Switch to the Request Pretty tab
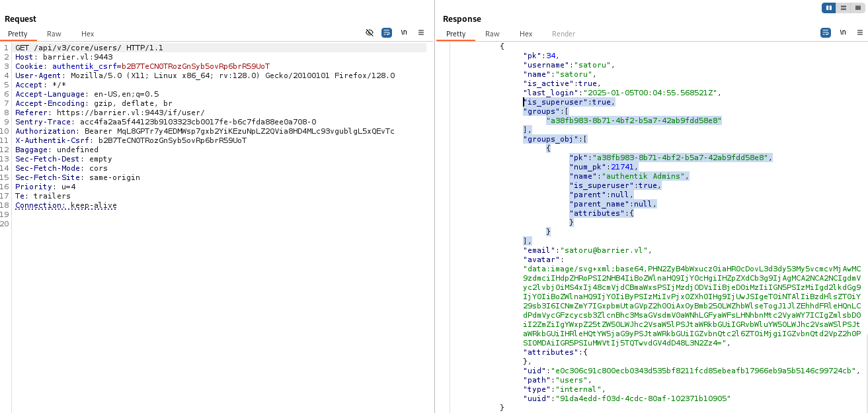Viewport: 868px width, 413px height. (18, 34)
